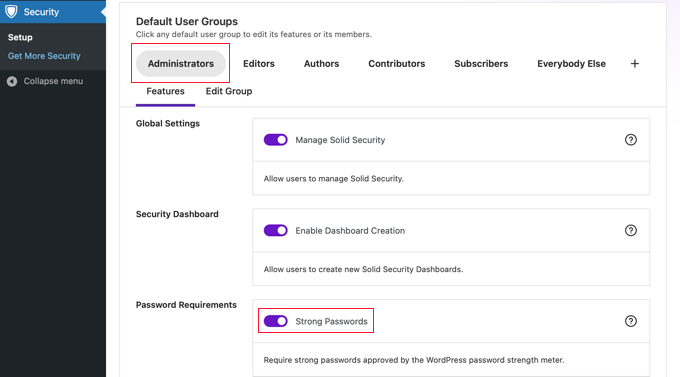Open the Everybody Else group tab
The image size is (680, 377).
[x=571, y=64]
